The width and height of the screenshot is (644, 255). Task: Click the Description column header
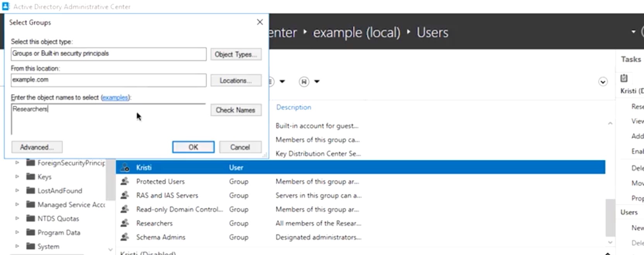pyautogui.click(x=293, y=107)
